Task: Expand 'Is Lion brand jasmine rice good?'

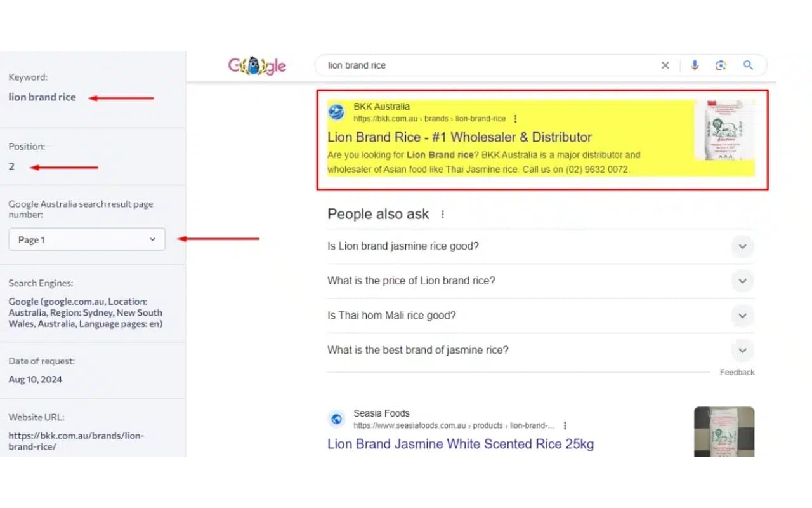Action: point(742,246)
